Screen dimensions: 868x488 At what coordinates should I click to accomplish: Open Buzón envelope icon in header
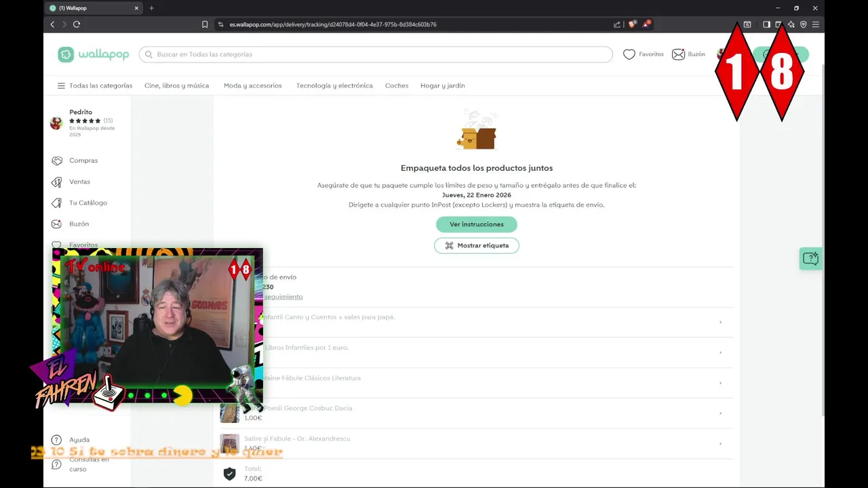point(678,54)
